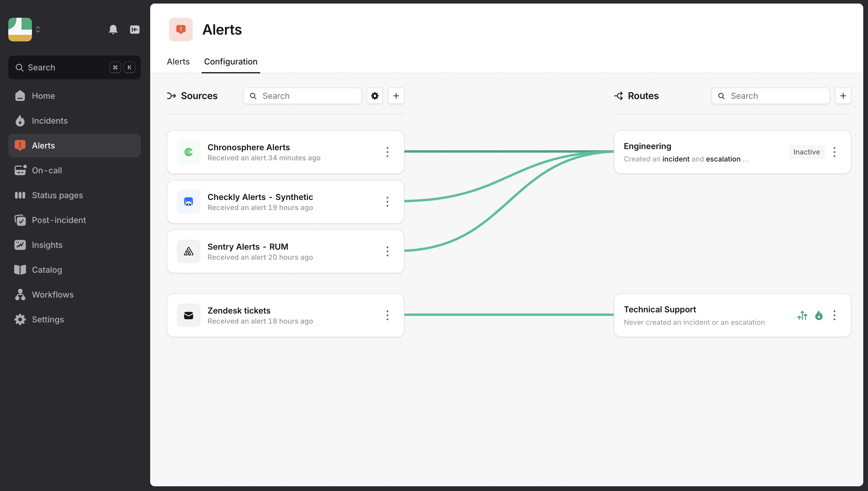Open the notifications bell
Viewport: 868px width, 491px height.
[113, 30]
